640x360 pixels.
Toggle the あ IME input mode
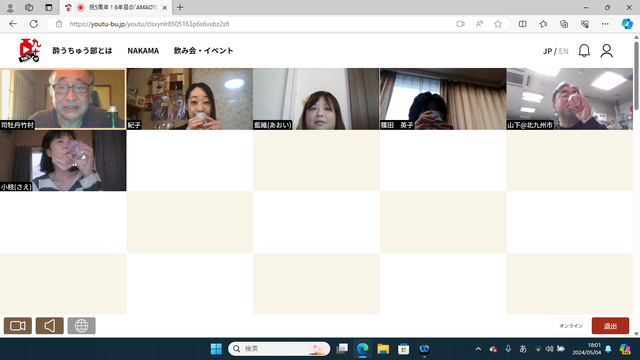point(523,349)
